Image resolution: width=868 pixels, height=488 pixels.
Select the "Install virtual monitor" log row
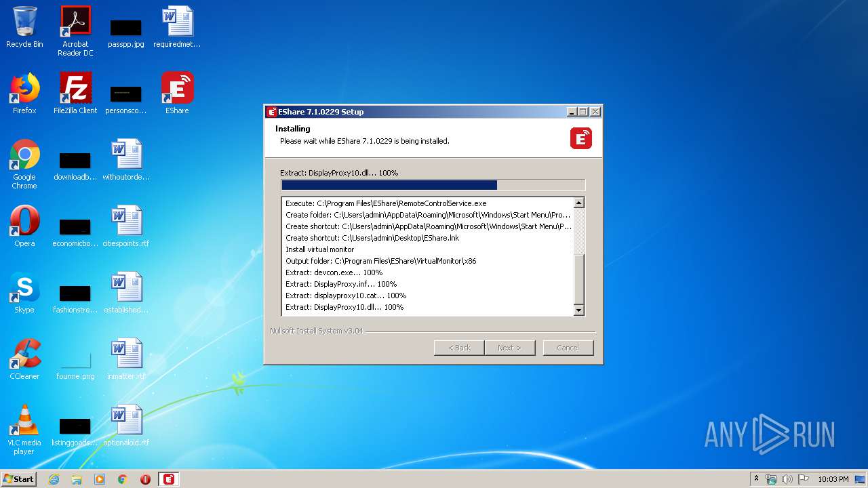[x=427, y=249]
